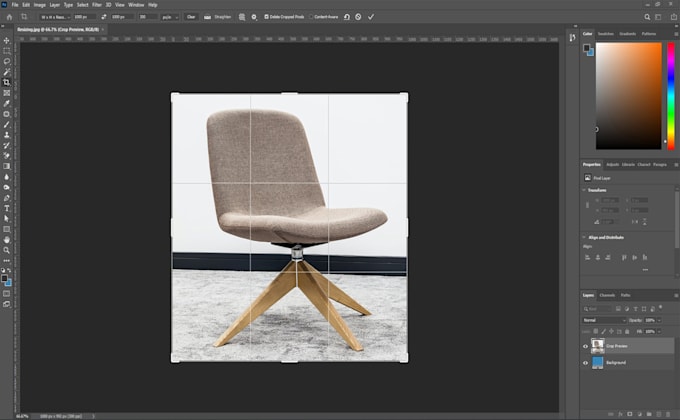
Task: Cancel the crop operation icon
Action: pos(358,17)
